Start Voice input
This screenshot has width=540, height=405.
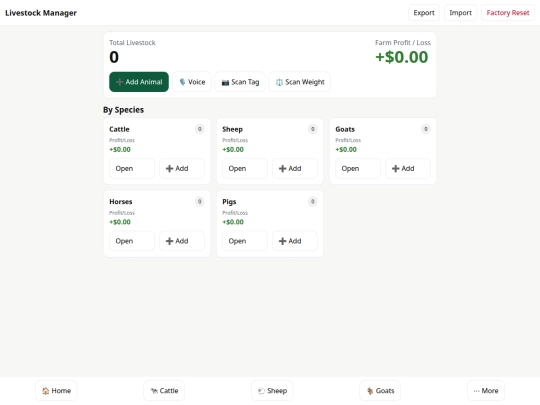192,82
